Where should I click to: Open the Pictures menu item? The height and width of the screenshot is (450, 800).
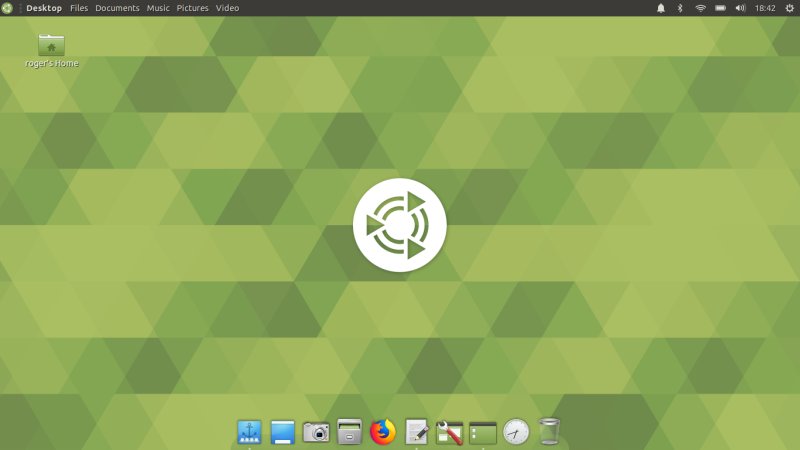[192, 8]
